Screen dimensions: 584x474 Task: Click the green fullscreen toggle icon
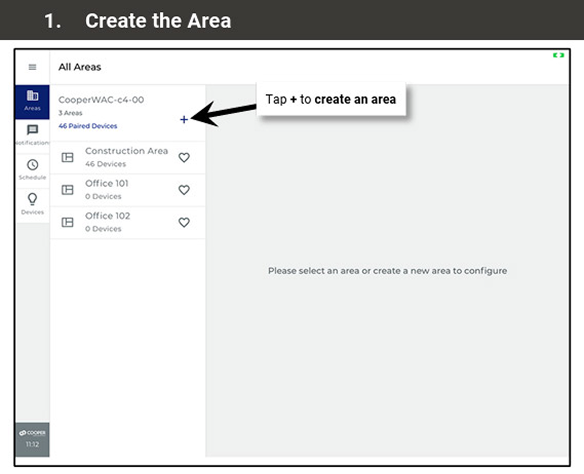(x=558, y=55)
